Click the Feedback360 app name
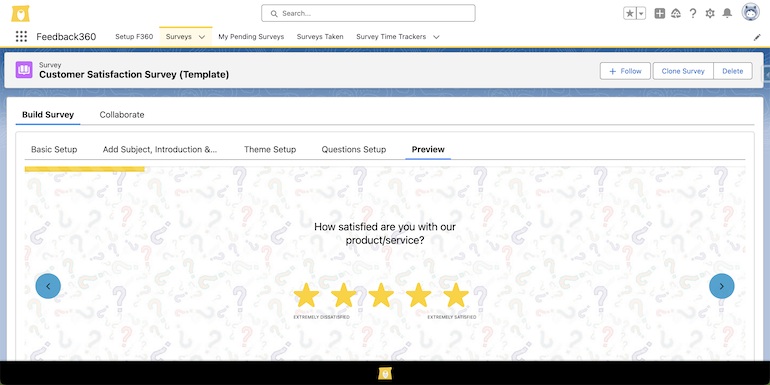Viewport: 770px width, 385px height. [x=66, y=37]
